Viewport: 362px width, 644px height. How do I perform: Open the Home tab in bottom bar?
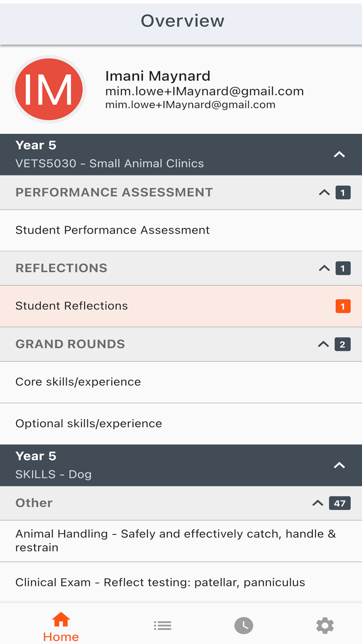coord(61,627)
